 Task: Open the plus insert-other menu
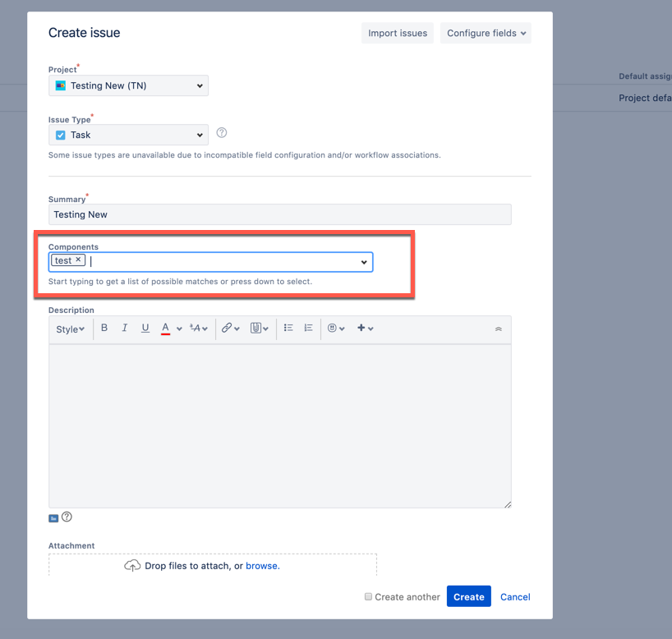pyautogui.click(x=365, y=329)
